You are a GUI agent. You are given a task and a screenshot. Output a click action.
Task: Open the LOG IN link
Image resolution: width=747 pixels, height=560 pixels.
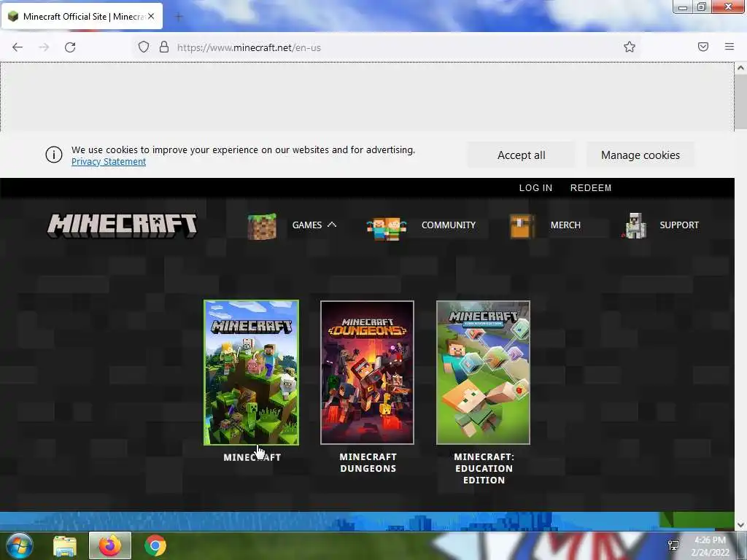point(535,187)
